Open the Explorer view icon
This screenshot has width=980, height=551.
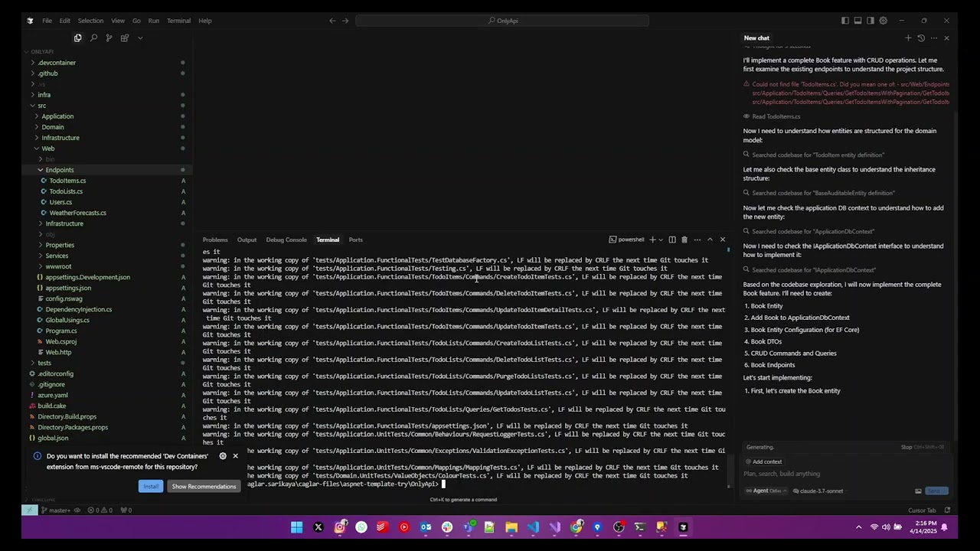click(x=77, y=37)
